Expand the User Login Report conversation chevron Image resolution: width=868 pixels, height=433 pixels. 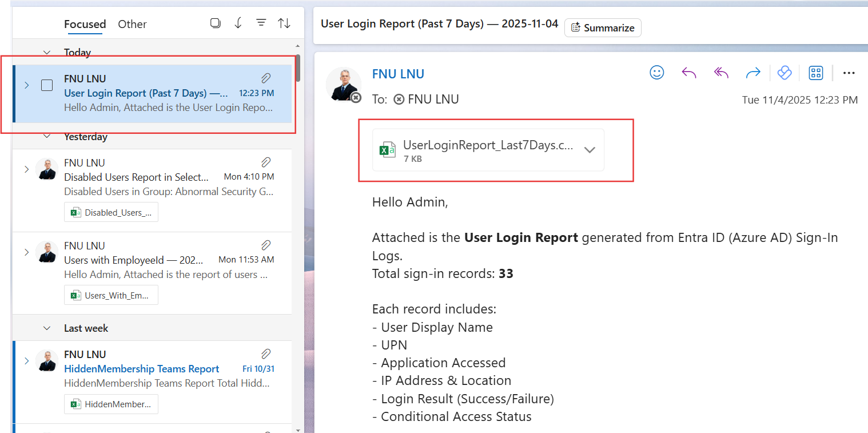[26, 85]
